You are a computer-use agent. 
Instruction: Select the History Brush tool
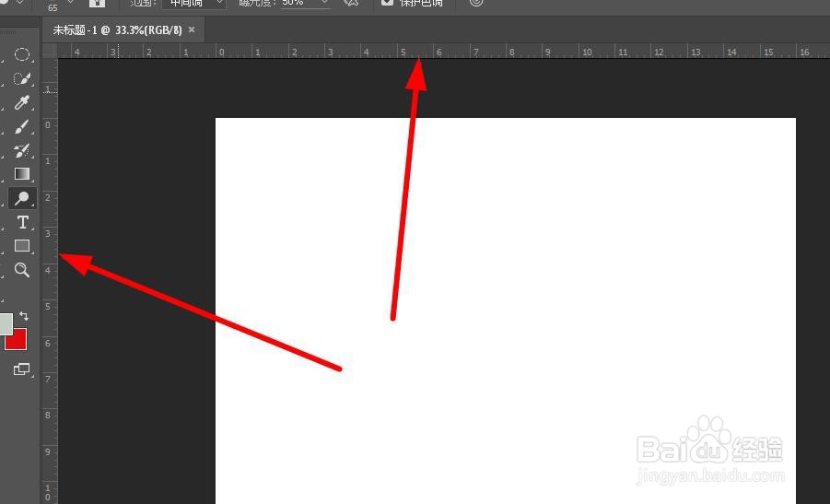tap(22, 150)
